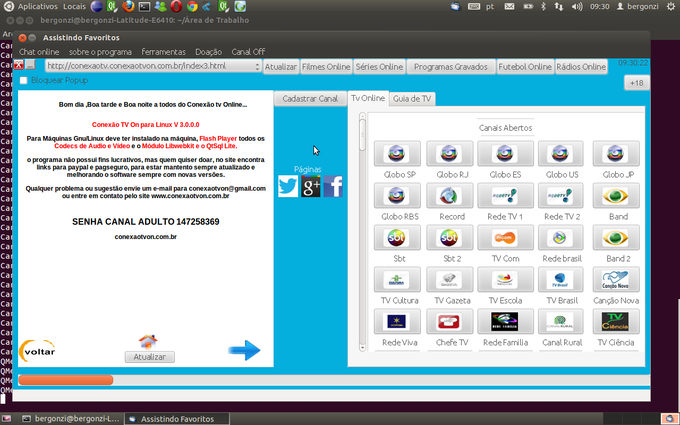
Task: Open Rádios Online
Action: pos(581,67)
